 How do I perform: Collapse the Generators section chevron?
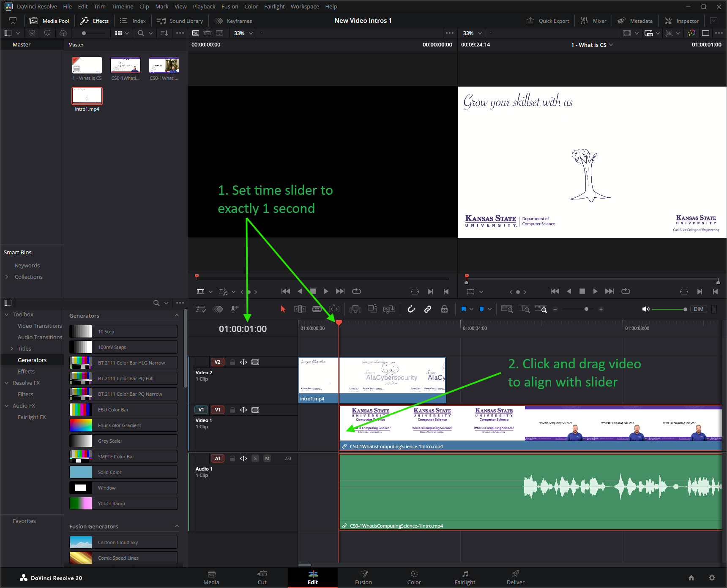tap(177, 316)
